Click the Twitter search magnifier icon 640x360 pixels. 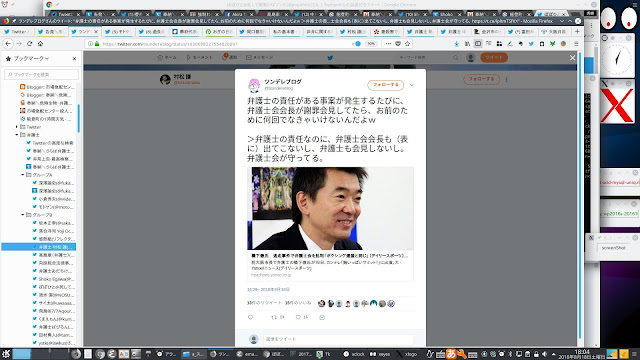click(x=456, y=58)
